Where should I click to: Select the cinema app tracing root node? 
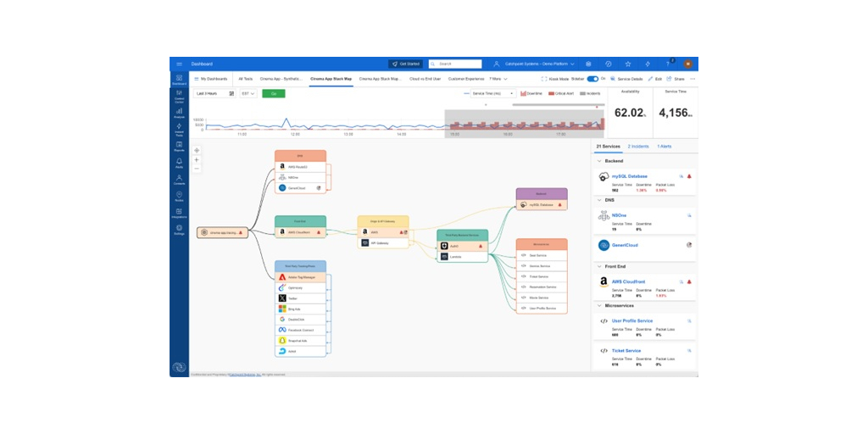point(223,232)
